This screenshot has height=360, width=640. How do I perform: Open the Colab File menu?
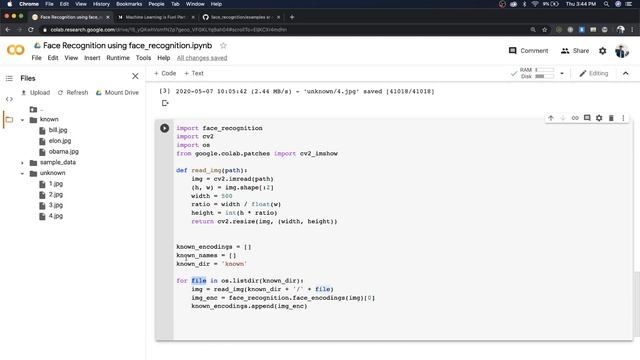[x=36, y=58]
